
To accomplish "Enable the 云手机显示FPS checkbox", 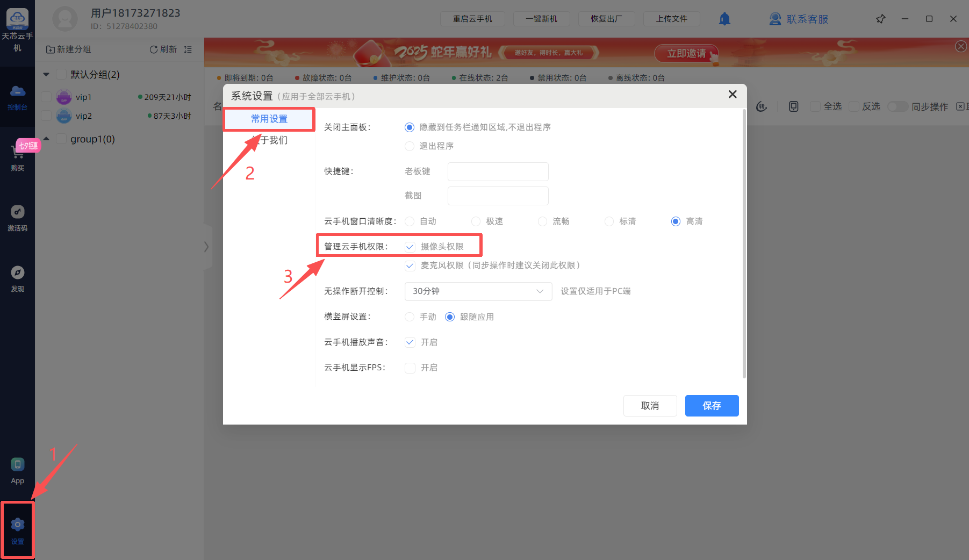I will [x=410, y=368].
